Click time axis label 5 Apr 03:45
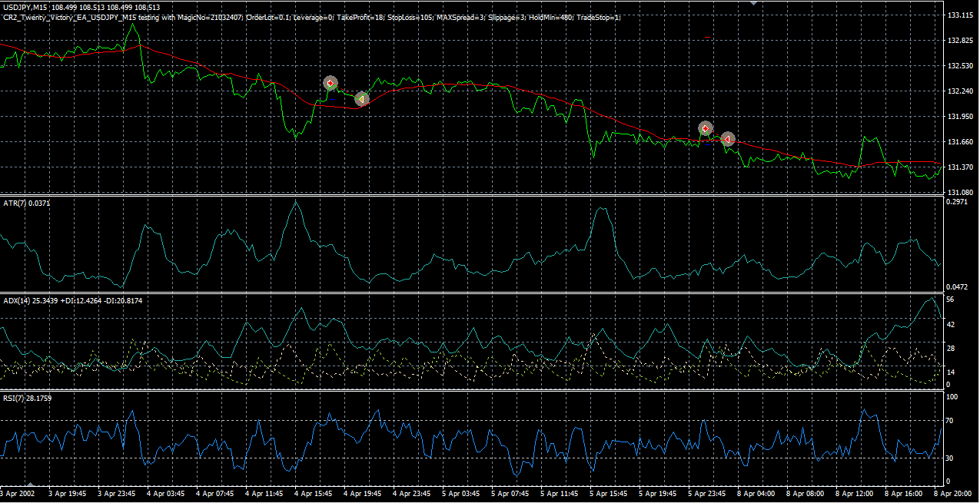This screenshot has width=980, height=503. pyautogui.click(x=460, y=494)
